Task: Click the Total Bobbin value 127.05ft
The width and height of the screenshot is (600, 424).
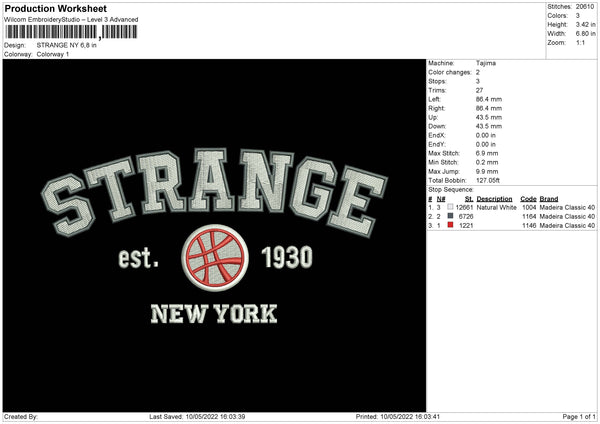Action: coord(488,181)
